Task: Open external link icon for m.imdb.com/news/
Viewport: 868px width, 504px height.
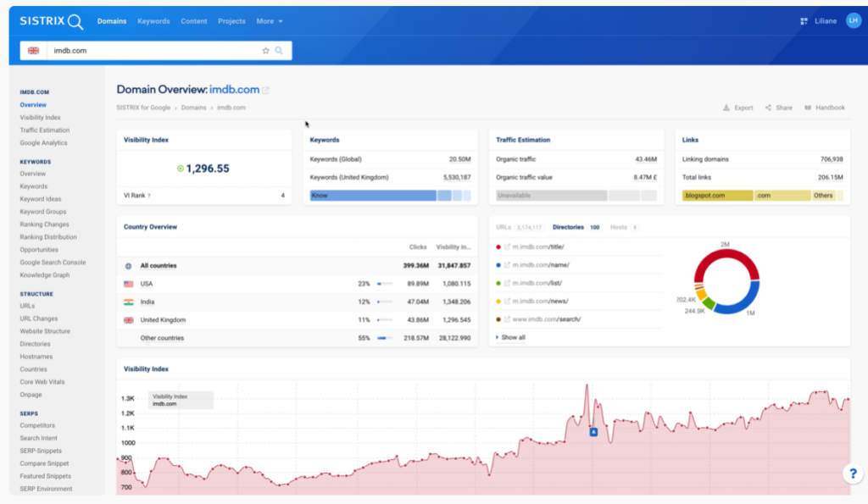Action: 507,301
